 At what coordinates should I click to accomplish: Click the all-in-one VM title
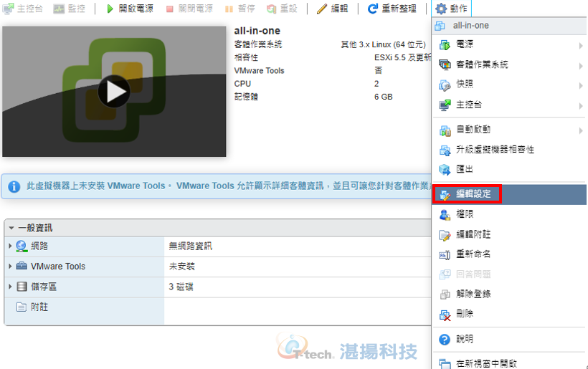pyautogui.click(x=257, y=31)
